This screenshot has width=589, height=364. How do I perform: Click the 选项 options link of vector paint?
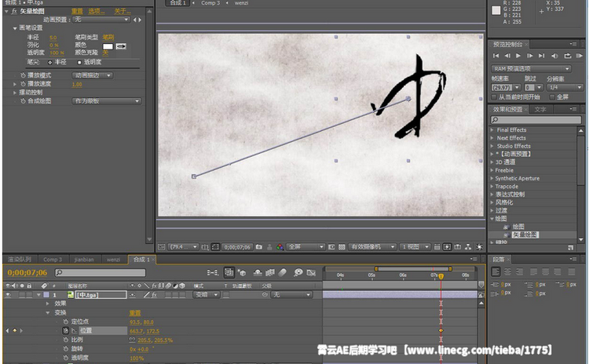(97, 11)
